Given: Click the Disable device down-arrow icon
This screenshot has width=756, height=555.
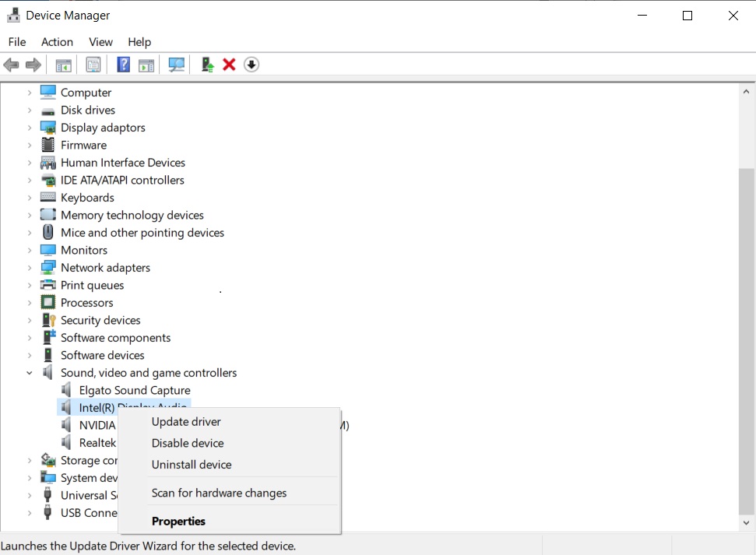Looking at the screenshot, I should pyautogui.click(x=251, y=65).
